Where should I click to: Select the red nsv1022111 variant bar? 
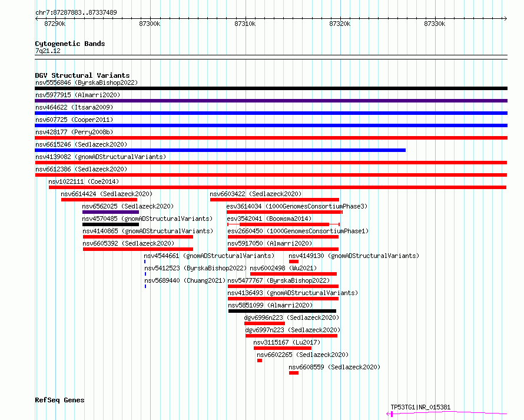[278, 187]
